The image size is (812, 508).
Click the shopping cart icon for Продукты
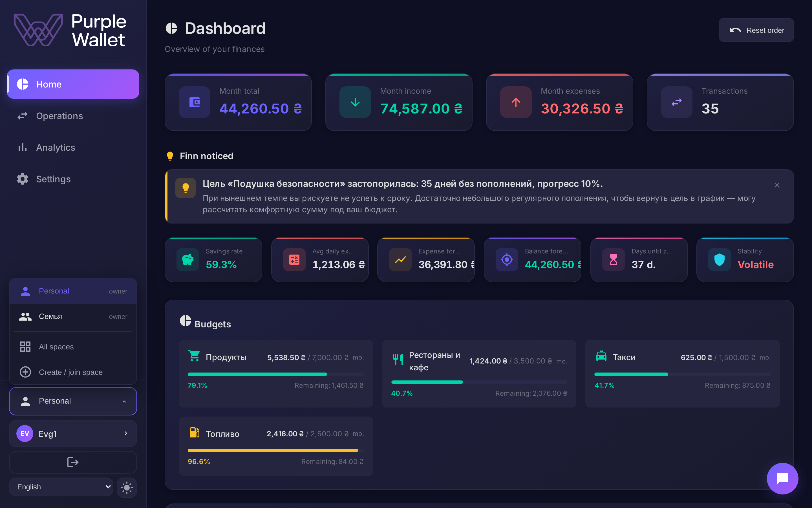pos(194,356)
